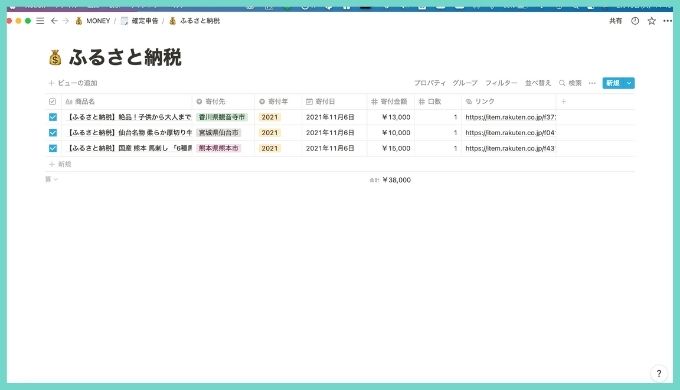
Task: Open the プロパティ properties menu
Action: coord(429,83)
